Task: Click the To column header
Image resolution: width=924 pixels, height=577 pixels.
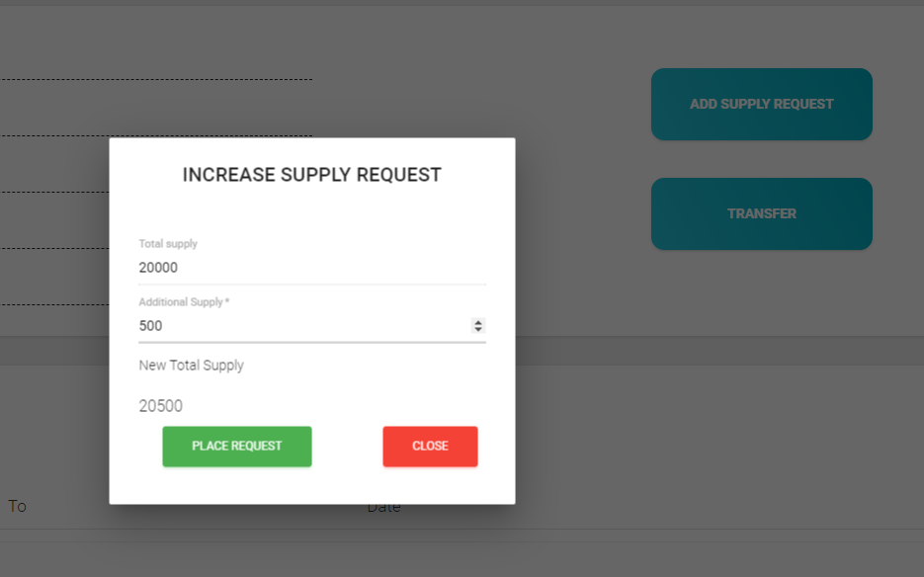Action: 17,507
